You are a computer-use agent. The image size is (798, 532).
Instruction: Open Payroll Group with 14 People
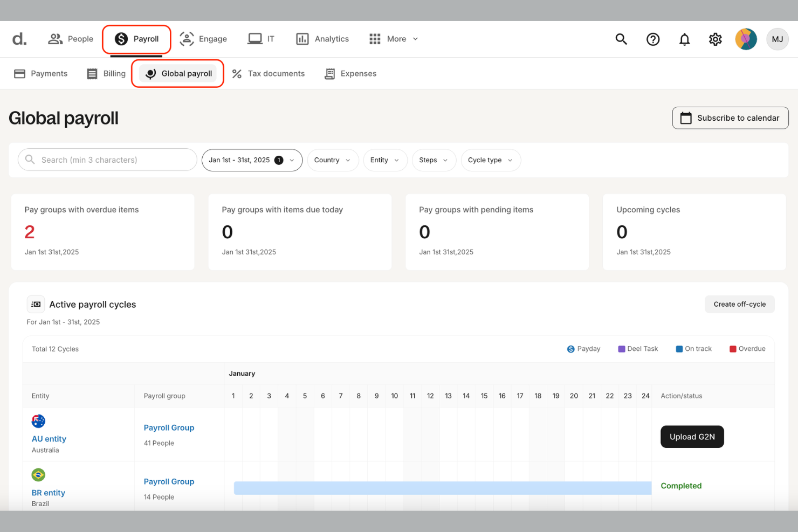point(169,481)
